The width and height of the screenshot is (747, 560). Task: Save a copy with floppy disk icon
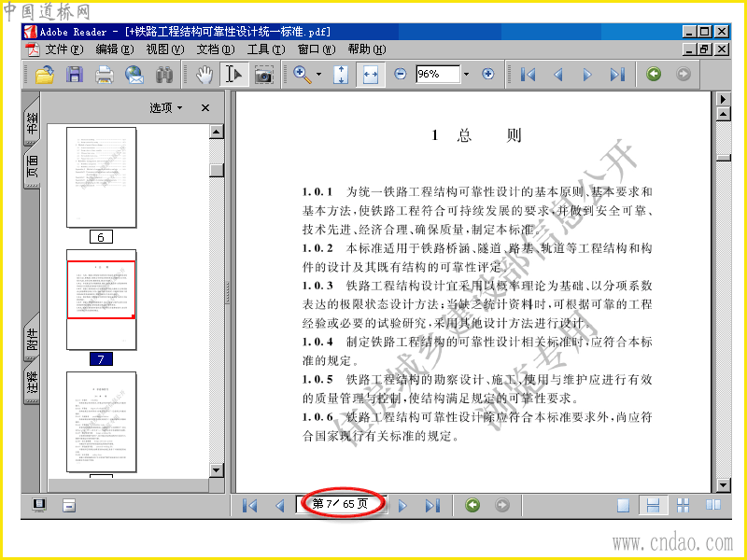75,75
